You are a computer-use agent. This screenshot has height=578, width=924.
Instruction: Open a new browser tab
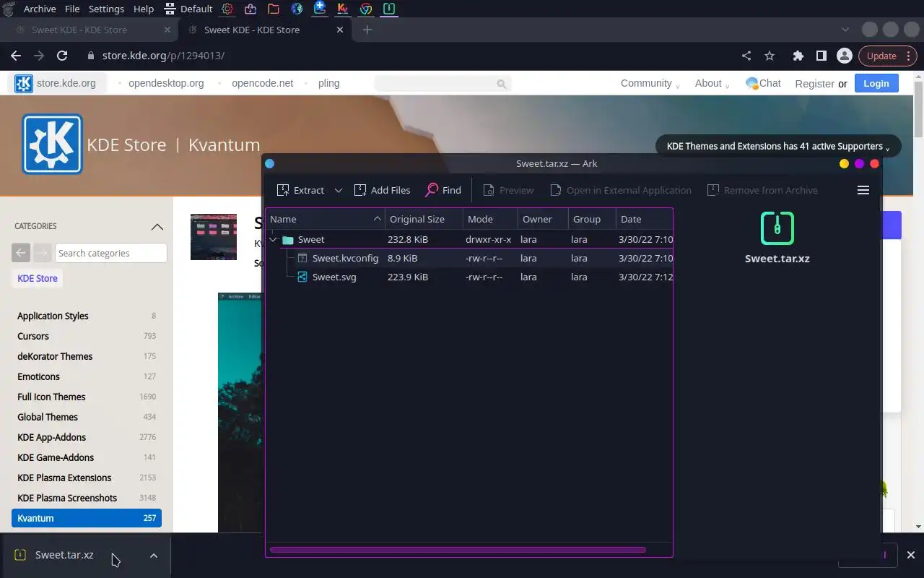(367, 30)
